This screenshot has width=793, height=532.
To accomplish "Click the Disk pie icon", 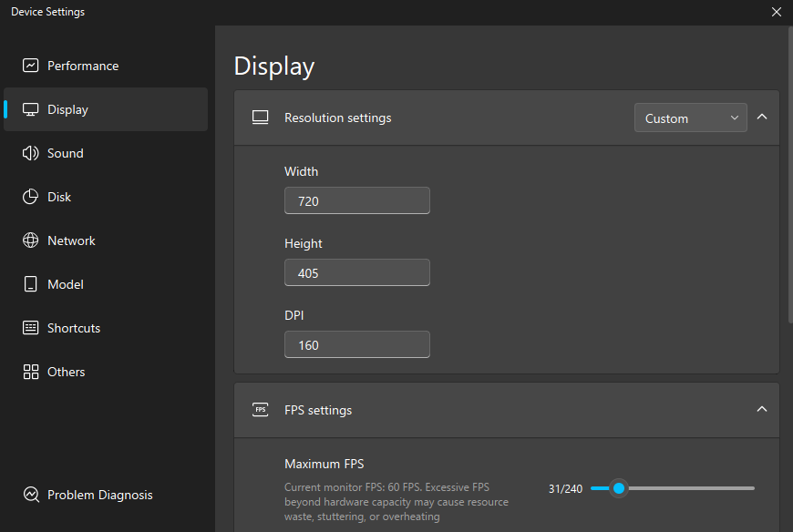I will (x=30, y=197).
